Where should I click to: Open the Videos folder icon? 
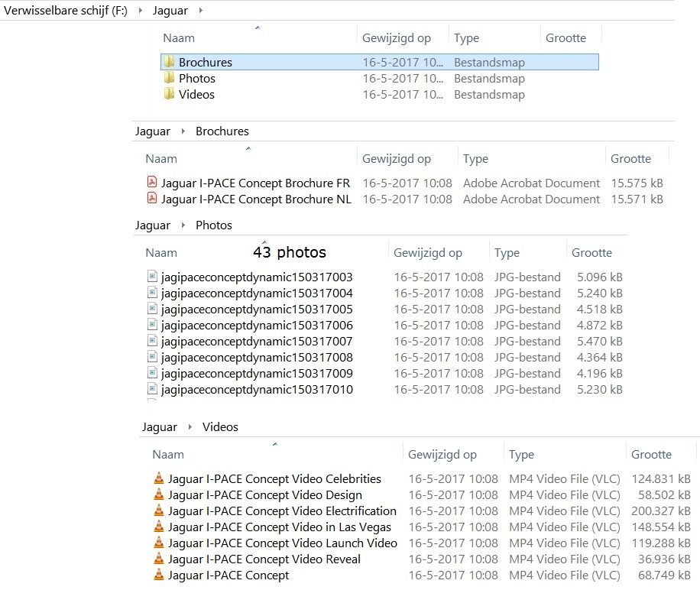click(x=169, y=94)
